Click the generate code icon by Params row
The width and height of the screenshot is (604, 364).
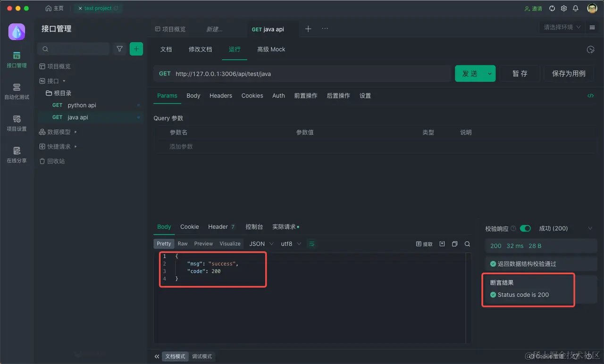[591, 96]
